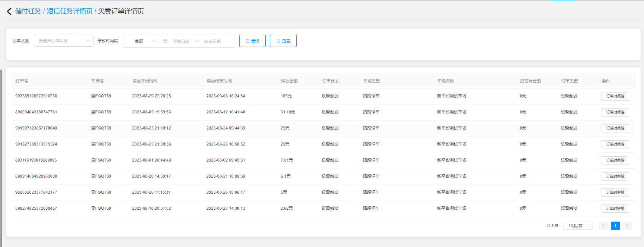Go to next page with right arrow
Viewport: 644px width, 247px height.
(x=627, y=226)
